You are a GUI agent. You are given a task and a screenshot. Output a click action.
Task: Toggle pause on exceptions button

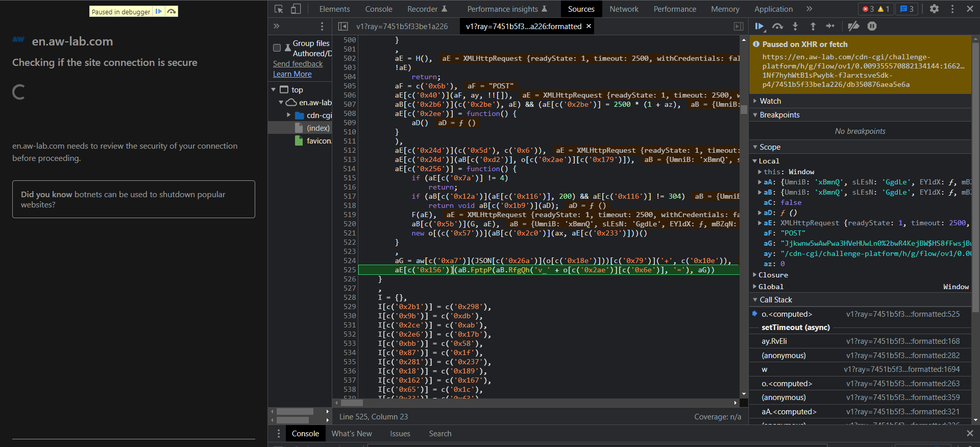click(872, 26)
